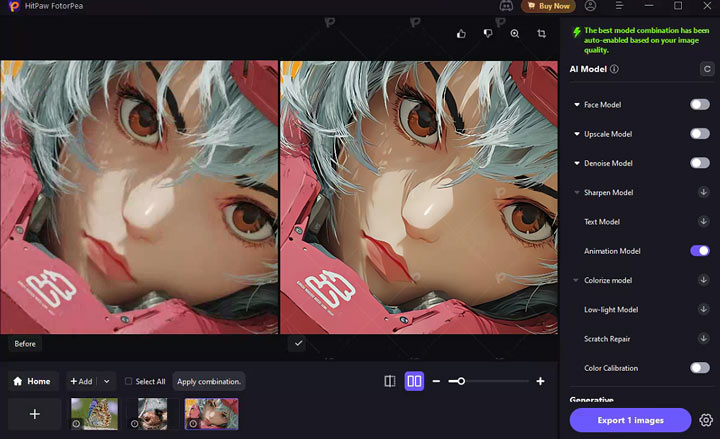720x439 pixels.
Task: Click the large plus add-image tile
Action: point(34,414)
